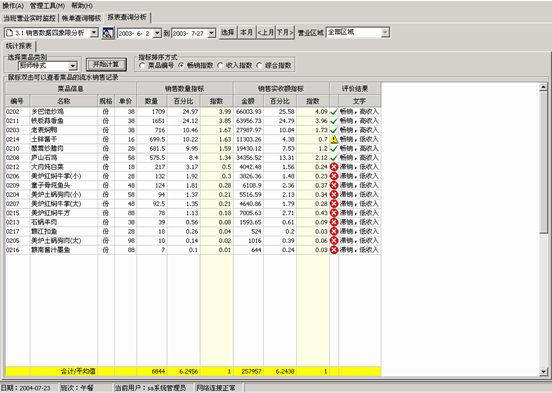Click the red X icon in row 0205
The height and width of the screenshot is (393, 552).
pos(334,241)
